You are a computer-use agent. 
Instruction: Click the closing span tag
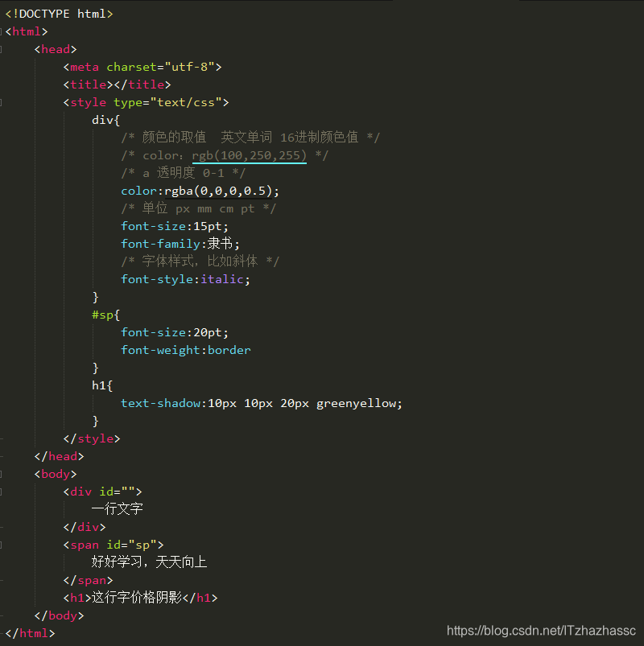tap(89, 581)
